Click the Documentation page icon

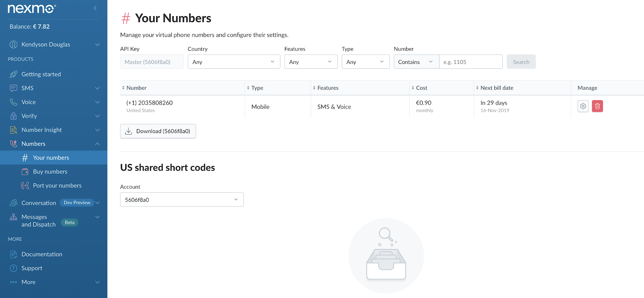[13, 254]
